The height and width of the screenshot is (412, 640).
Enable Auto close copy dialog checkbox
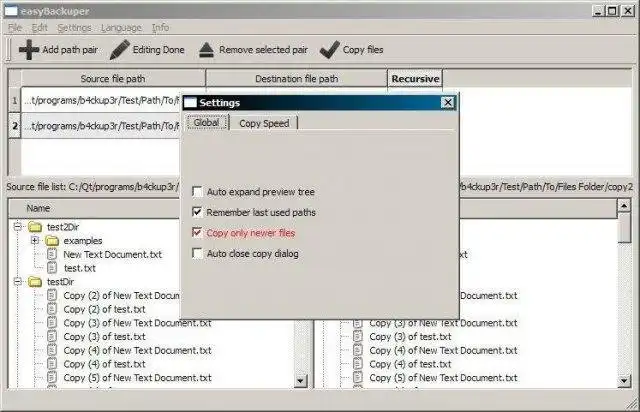(197, 253)
